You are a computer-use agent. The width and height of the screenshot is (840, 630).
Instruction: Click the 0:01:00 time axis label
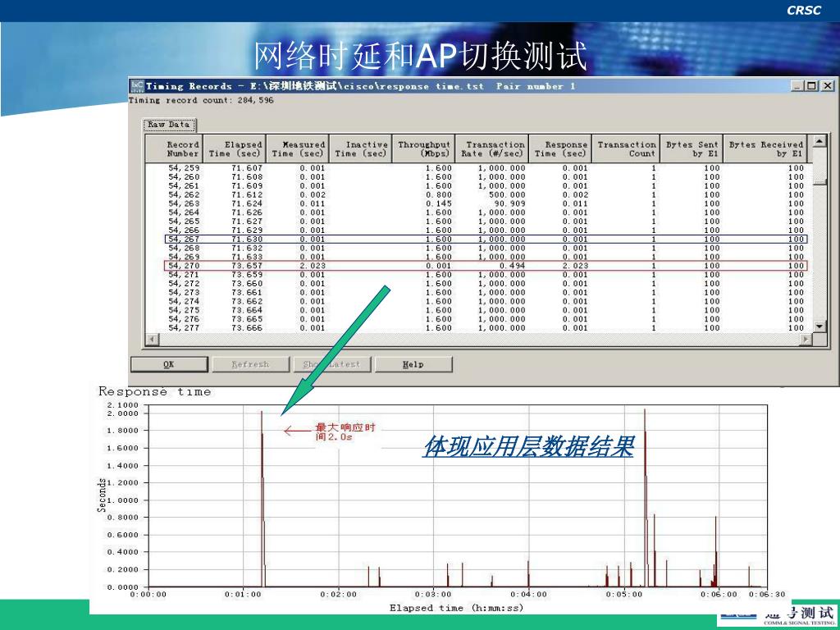coord(243,595)
